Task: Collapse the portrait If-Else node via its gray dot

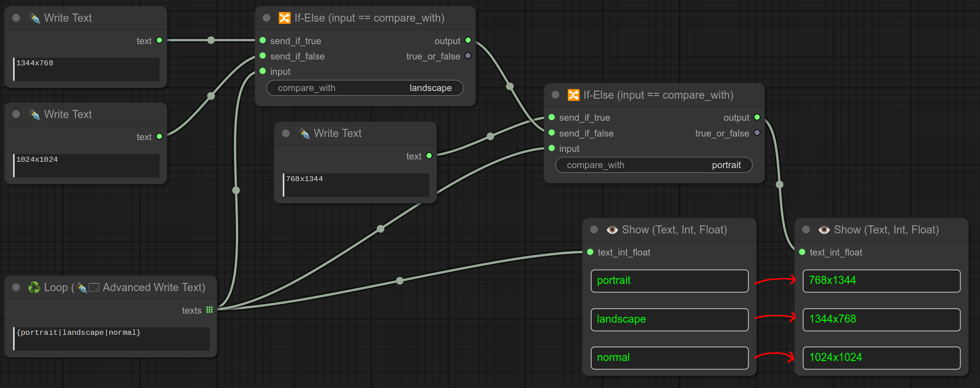Action: tap(556, 95)
